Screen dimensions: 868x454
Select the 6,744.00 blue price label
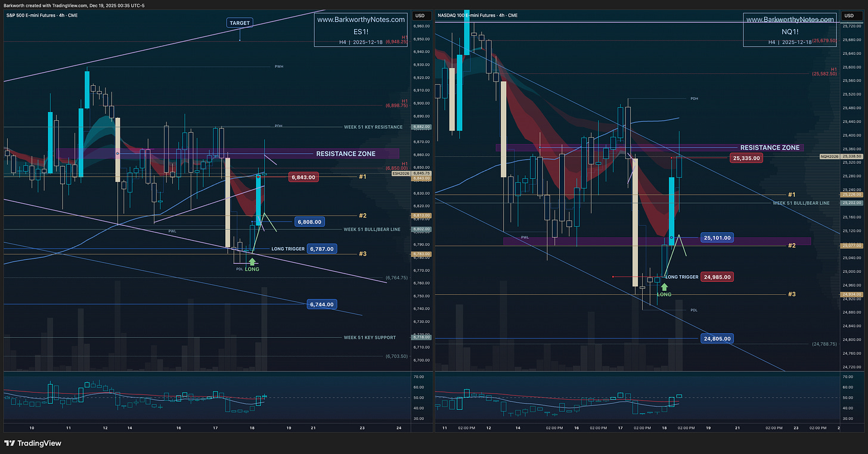click(321, 304)
